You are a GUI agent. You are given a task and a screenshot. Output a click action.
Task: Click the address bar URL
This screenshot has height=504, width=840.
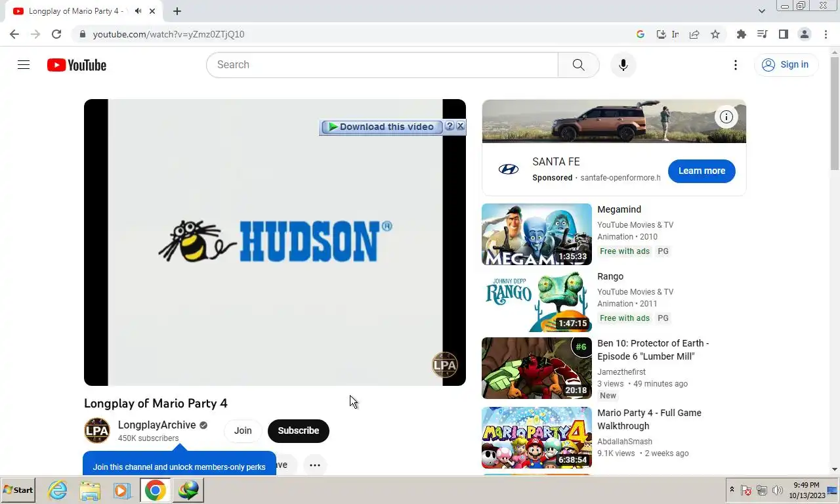pos(169,34)
